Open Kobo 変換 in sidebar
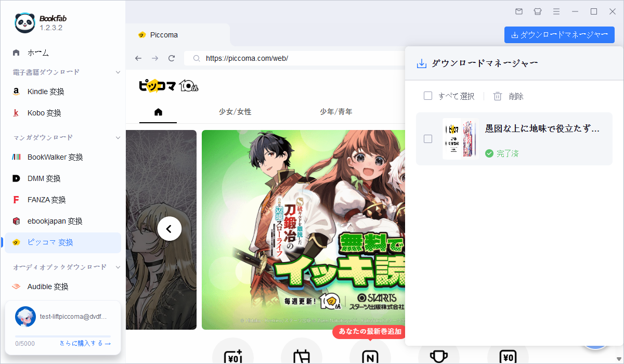 [62, 113]
